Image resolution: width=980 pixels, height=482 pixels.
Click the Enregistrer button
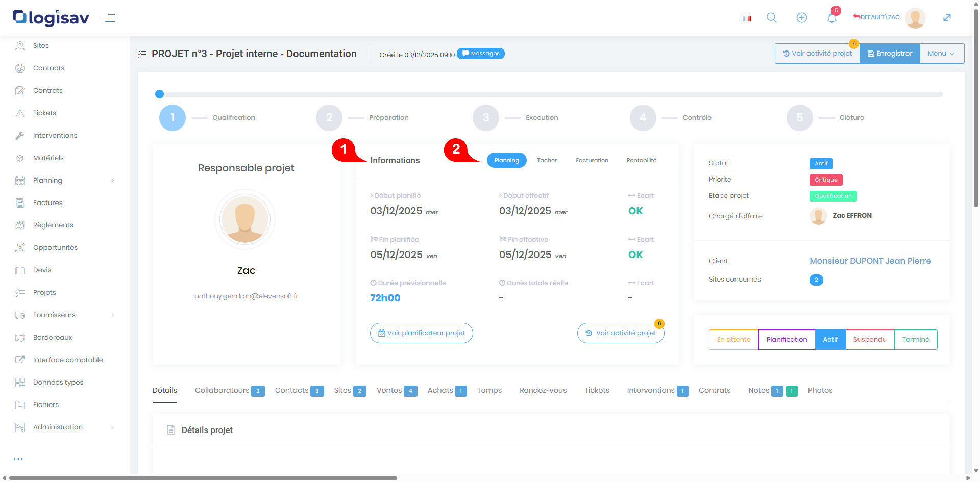pyautogui.click(x=890, y=54)
